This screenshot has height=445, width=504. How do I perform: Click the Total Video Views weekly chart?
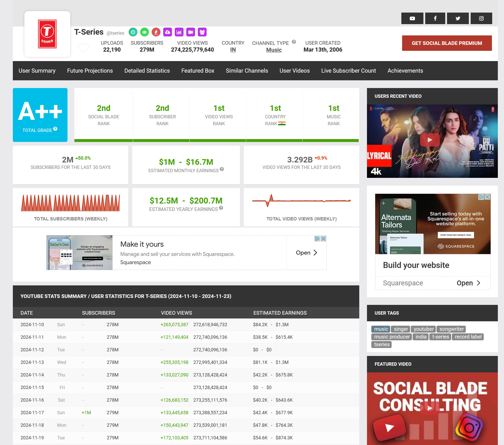pyautogui.click(x=301, y=201)
